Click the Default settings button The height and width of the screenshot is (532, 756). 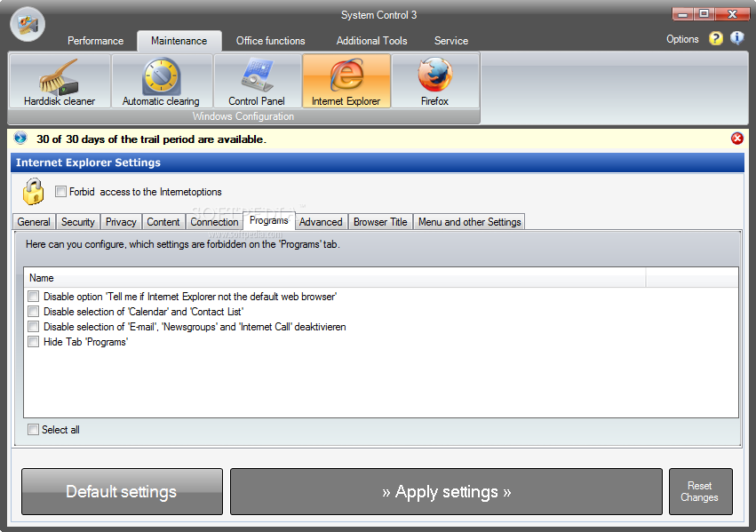click(x=122, y=491)
